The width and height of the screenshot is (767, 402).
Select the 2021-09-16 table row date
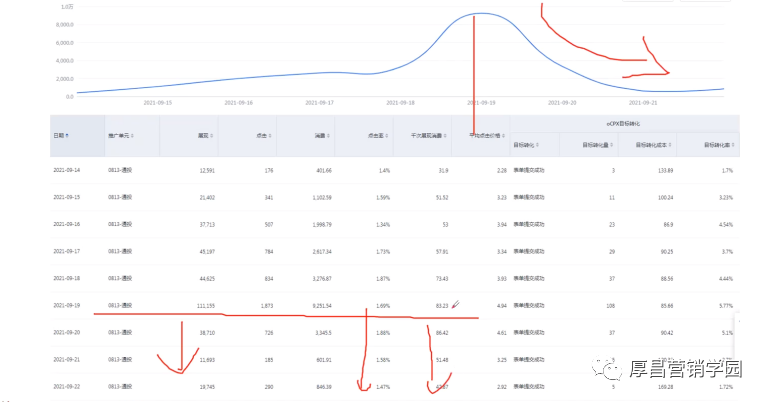[67, 224]
